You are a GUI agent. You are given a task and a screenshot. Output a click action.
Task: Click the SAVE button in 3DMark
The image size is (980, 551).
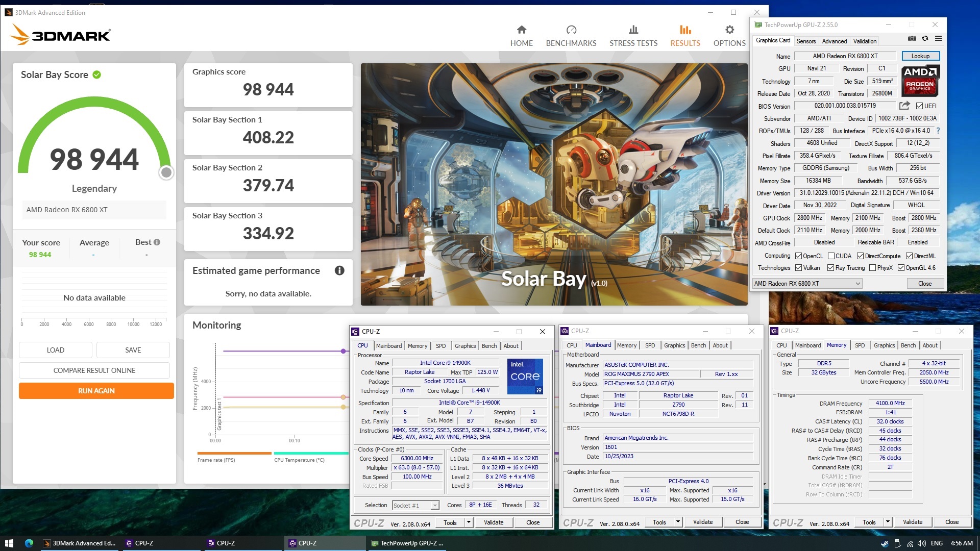tap(133, 350)
